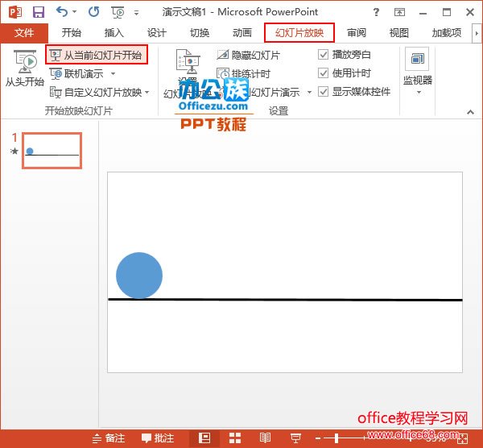Click the 隐藏幻灯片 button

pos(248,55)
